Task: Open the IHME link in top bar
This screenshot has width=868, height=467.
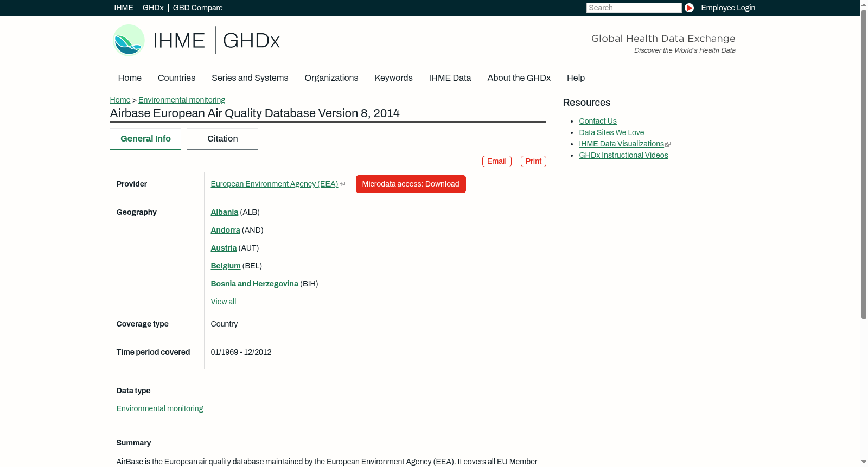Action: pyautogui.click(x=124, y=8)
